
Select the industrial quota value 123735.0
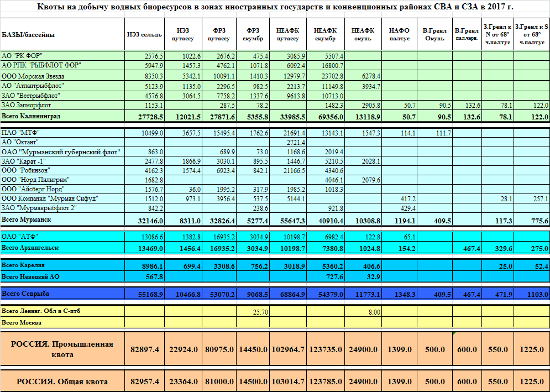click(326, 349)
